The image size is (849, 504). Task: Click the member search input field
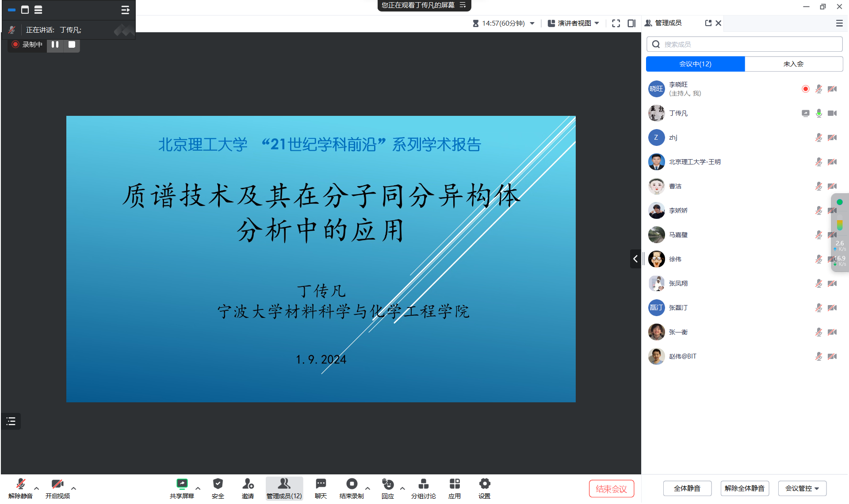(x=744, y=44)
